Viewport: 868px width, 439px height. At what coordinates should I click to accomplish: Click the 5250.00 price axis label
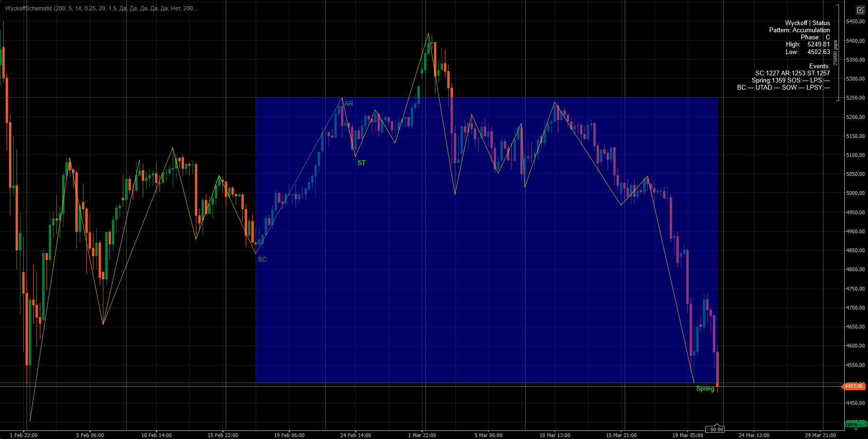tap(855, 98)
